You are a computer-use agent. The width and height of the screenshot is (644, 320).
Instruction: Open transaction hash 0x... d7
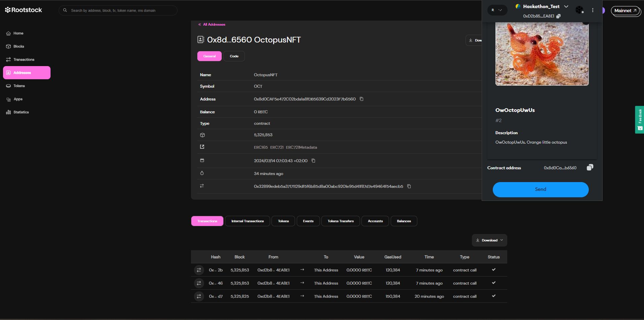pos(216,296)
